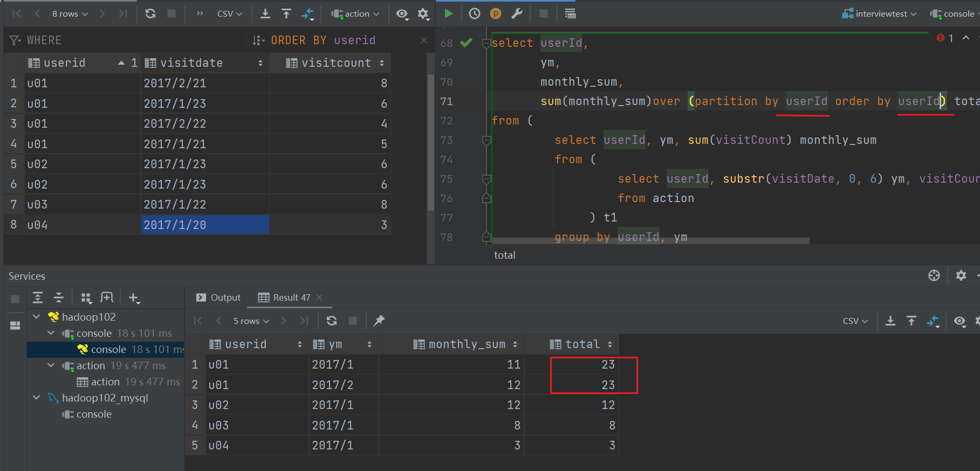Screen dimensions: 980x471
Task: Open error inspection indicator showing 1
Action: pos(945,38)
